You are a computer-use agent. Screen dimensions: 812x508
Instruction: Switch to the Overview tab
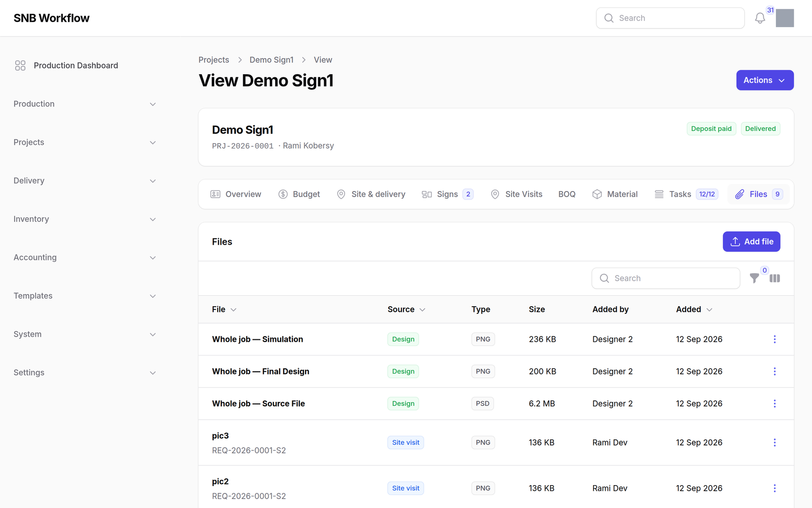tap(235, 194)
